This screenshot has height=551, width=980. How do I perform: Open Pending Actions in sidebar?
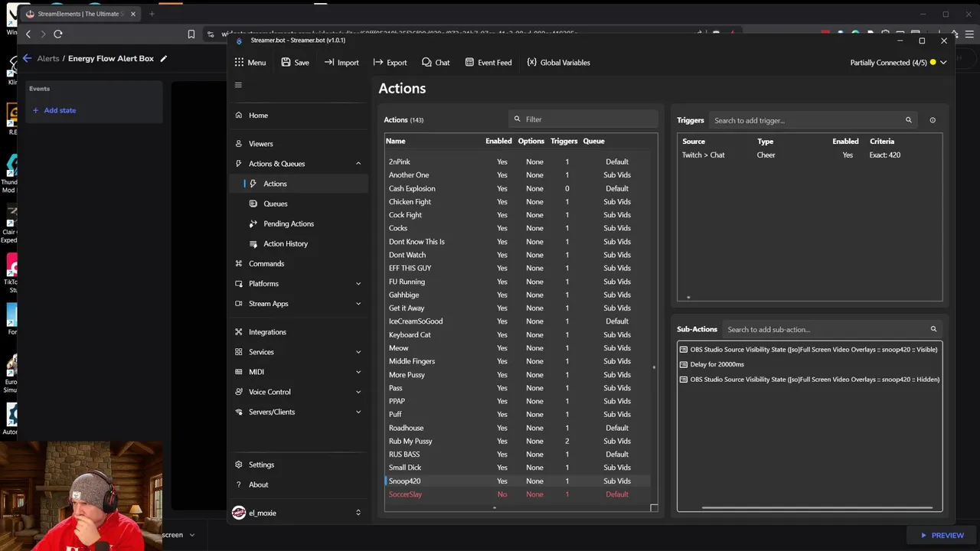point(299,223)
